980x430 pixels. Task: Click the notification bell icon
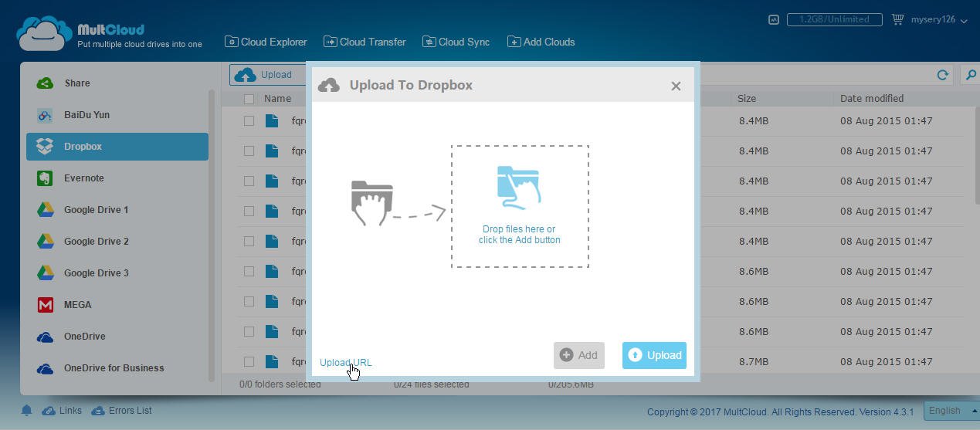point(26,411)
